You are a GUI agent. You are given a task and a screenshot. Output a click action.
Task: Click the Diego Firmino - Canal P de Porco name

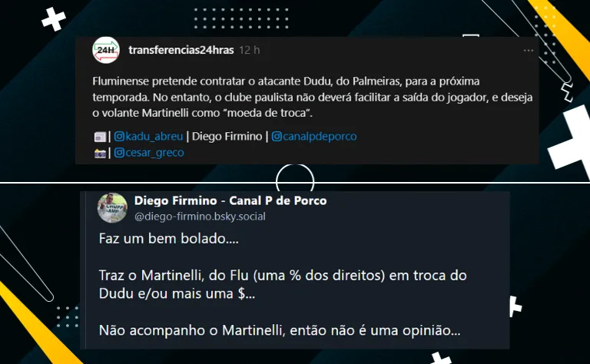[x=230, y=200]
